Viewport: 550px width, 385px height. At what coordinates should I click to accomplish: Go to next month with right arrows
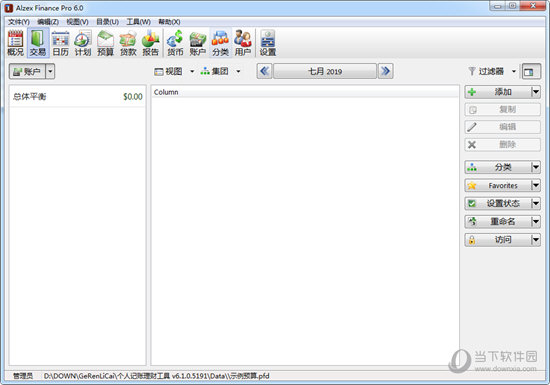point(385,71)
